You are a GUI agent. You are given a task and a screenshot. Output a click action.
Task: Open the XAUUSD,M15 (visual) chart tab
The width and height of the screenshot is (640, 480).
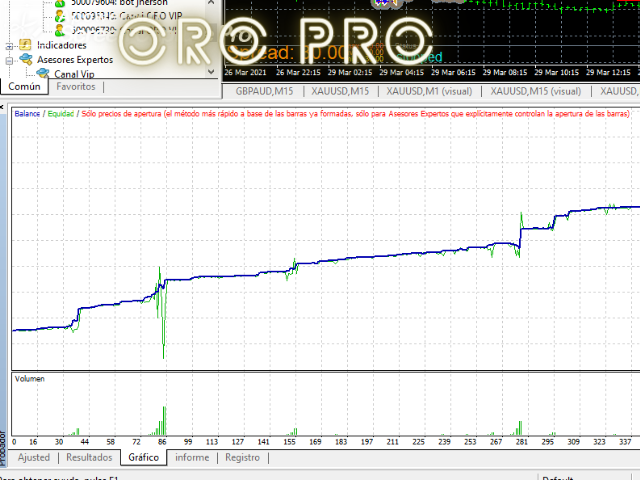click(536, 91)
